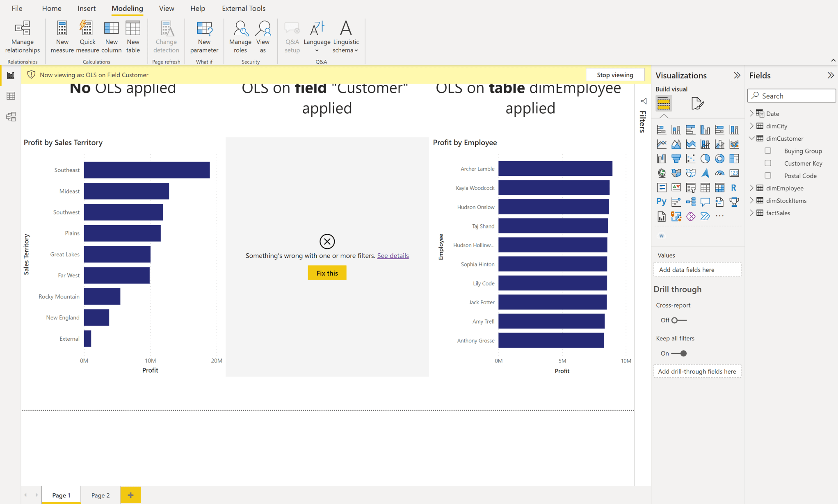Image resolution: width=838 pixels, height=504 pixels.
Task: Add a Python visual
Action: 662,202
